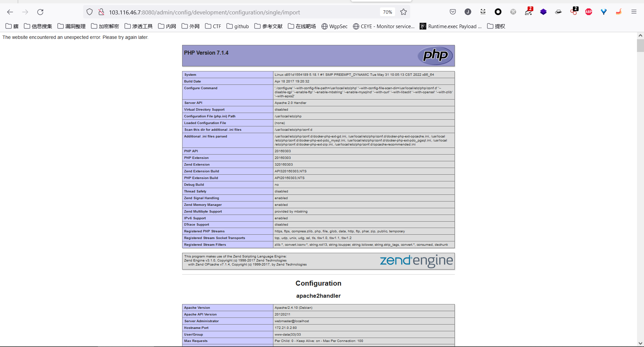The height and width of the screenshot is (347, 644).
Task: Click the page scrollbar down arrow
Action: pyautogui.click(x=640, y=343)
